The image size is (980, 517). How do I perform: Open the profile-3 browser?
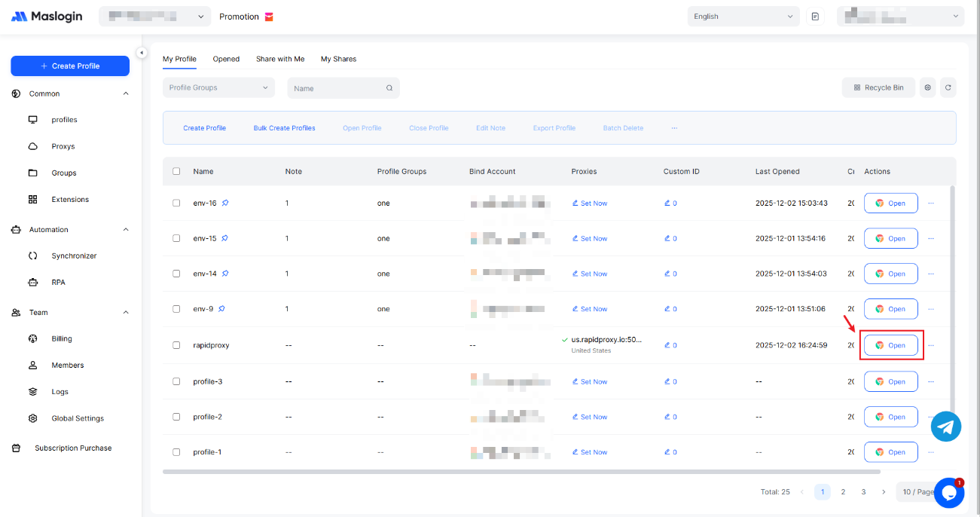click(x=890, y=381)
